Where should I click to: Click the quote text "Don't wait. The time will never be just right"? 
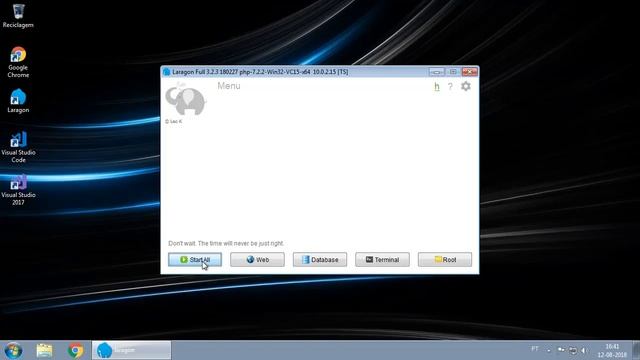(226, 243)
